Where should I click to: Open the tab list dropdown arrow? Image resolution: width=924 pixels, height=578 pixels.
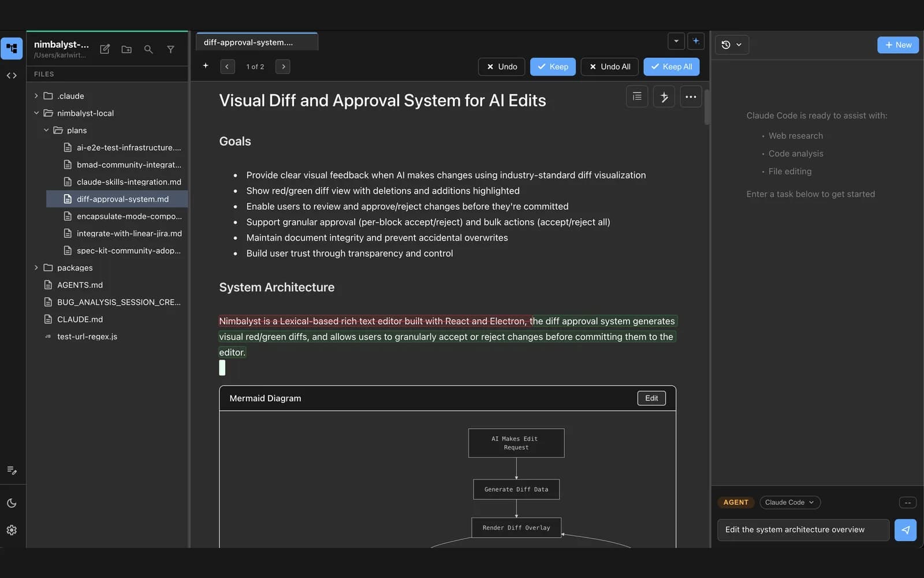click(676, 41)
